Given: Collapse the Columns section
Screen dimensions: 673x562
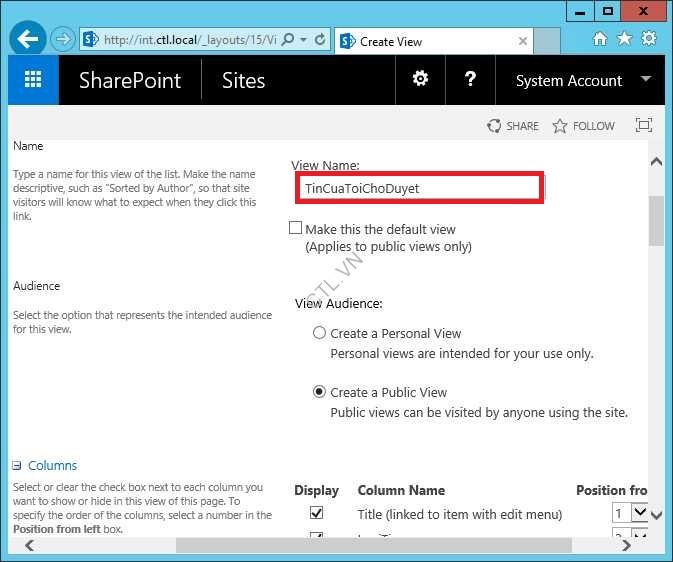Looking at the screenshot, I should (17, 466).
